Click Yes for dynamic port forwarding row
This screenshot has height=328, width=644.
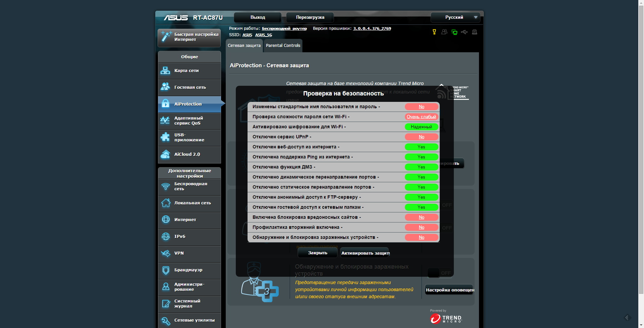[422, 177]
